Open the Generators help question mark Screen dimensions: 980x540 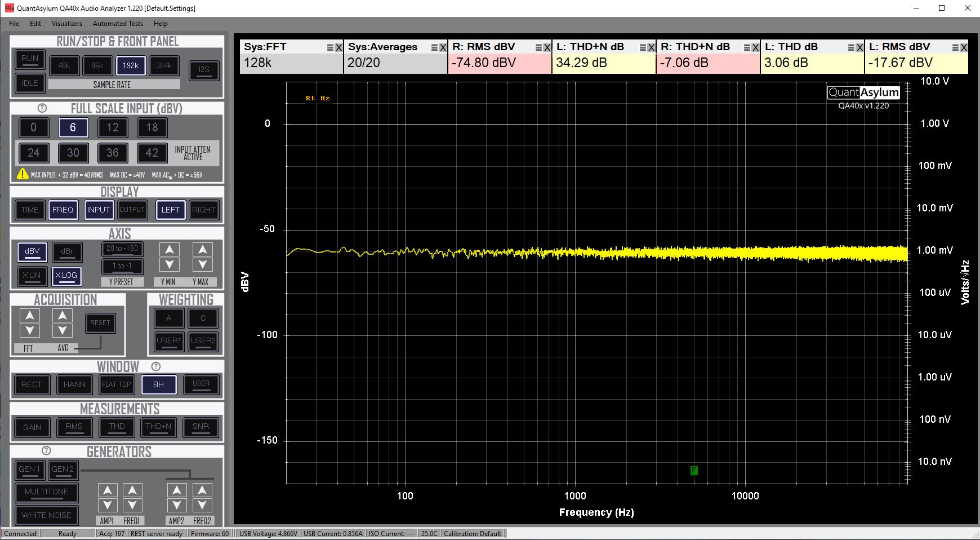click(x=47, y=451)
